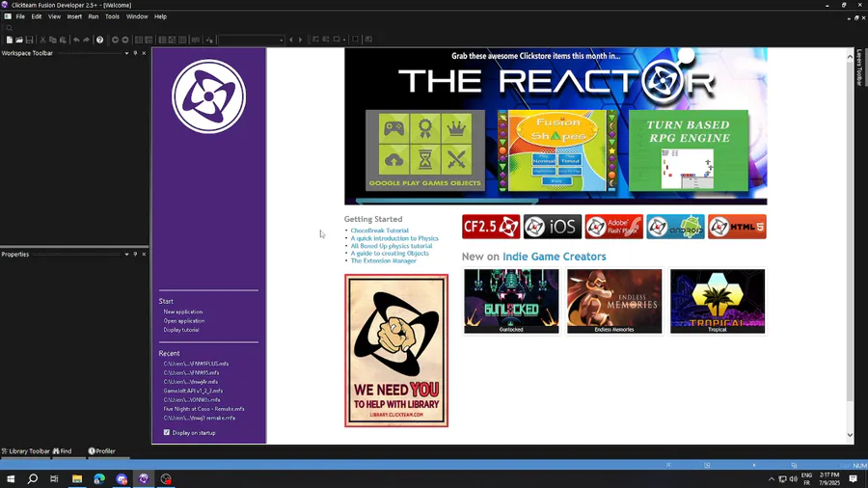Click the HTML5 exporter button
Screen dimensions: 868x488
[x=737, y=227]
